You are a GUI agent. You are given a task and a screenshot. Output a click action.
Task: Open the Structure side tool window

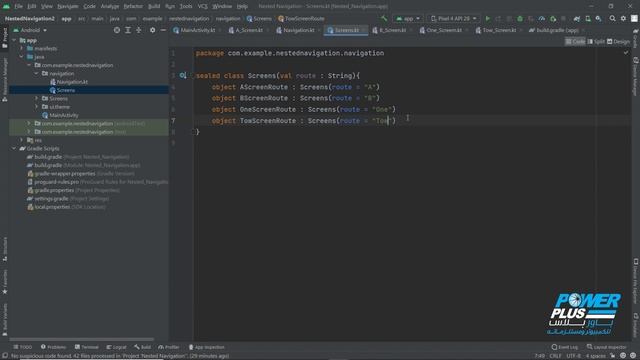(4, 249)
